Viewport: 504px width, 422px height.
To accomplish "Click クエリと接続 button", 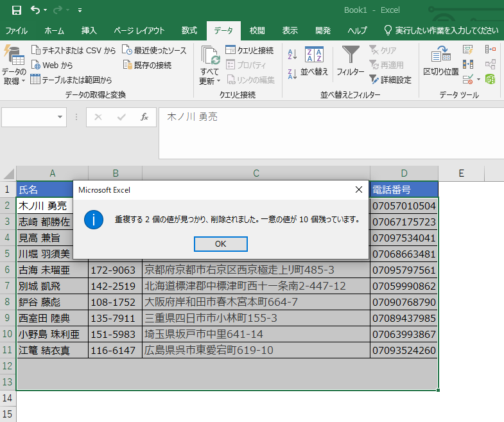I will point(249,50).
